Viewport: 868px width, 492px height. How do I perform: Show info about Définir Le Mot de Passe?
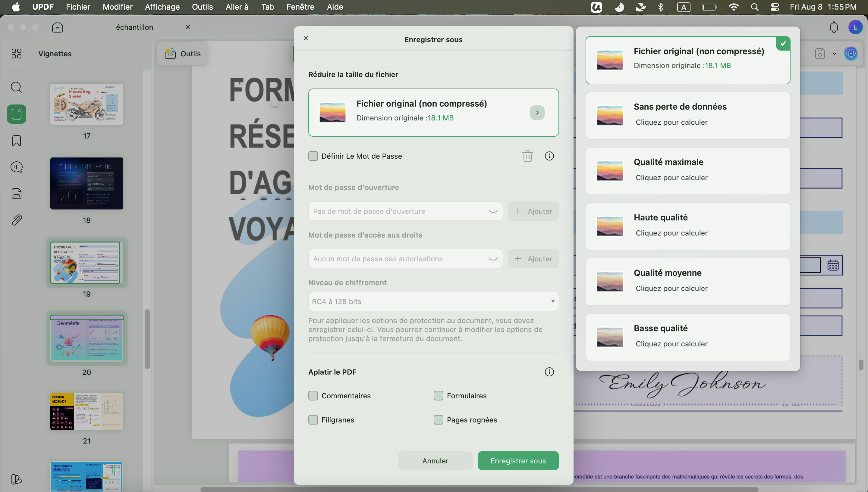[x=549, y=156]
